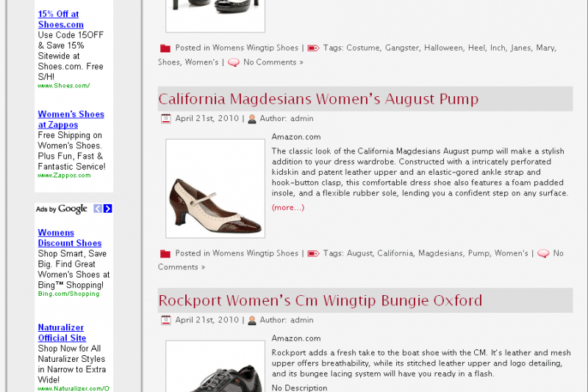Screen dimensions: 588x392
Task: Click 'April 21st, 2010' under California Magdesians title
Action: [207, 119]
